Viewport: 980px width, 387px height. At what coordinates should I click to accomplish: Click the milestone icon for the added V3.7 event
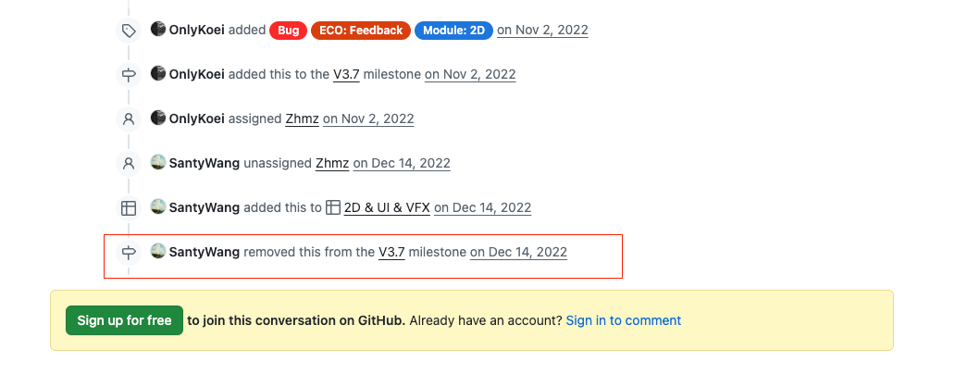pyautogui.click(x=129, y=75)
